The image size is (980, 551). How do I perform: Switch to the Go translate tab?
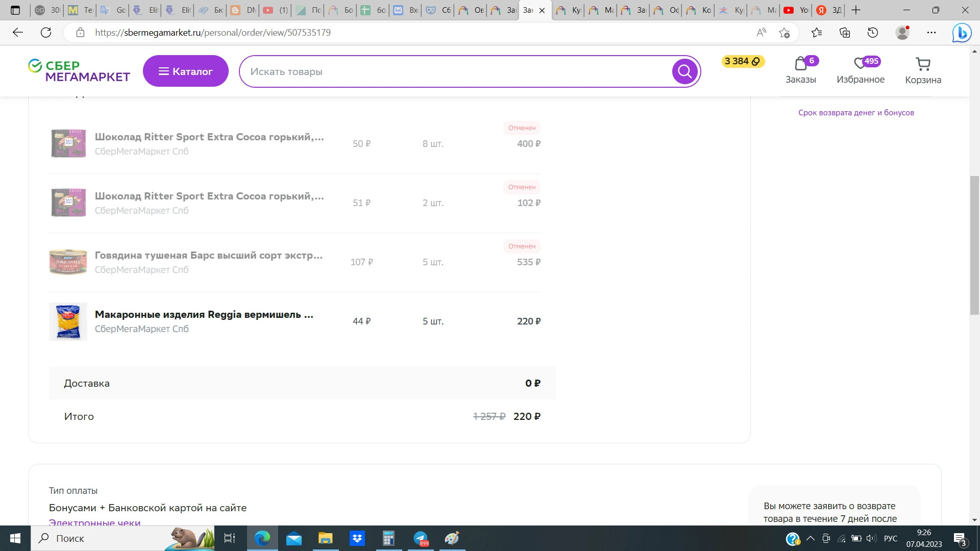coord(113,10)
